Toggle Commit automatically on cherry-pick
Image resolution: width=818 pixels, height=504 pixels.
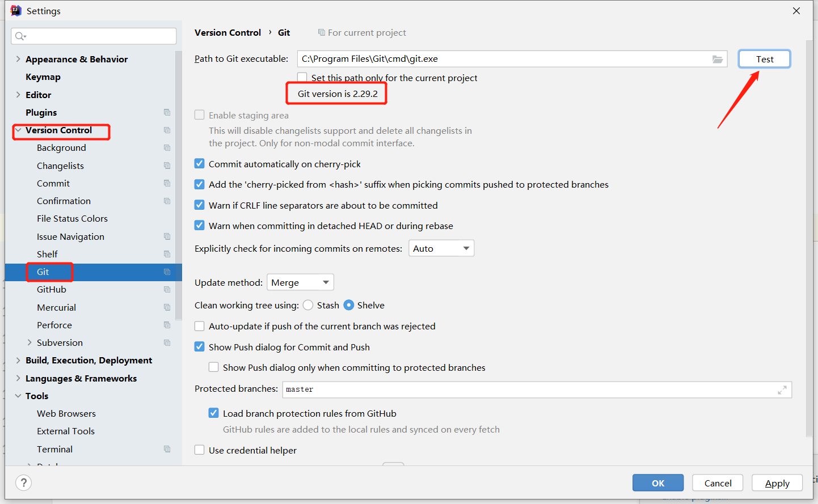tap(200, 164)
